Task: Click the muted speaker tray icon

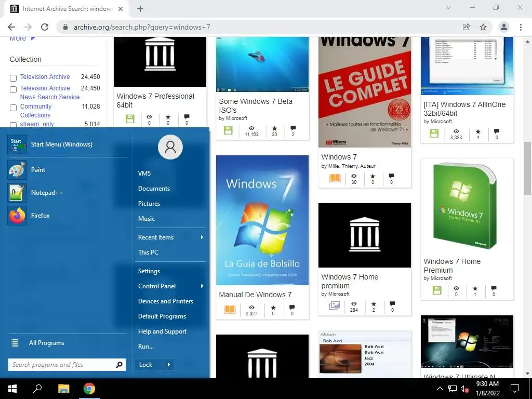Action: point(464,389)
